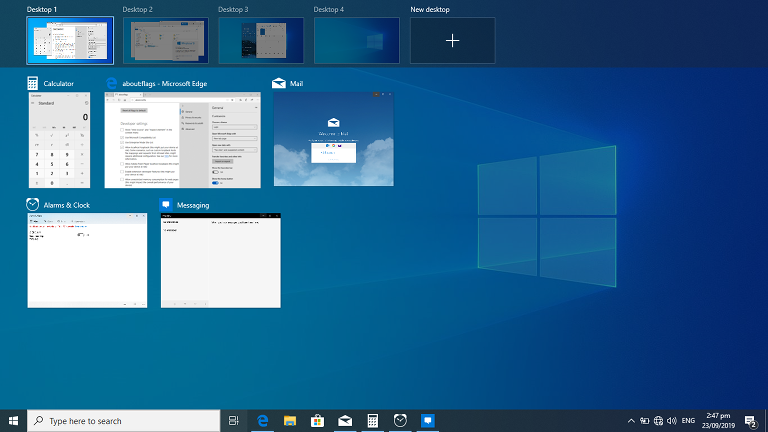768x432 pixels.
Task: Open Microsoft Edge from the taskbar
Action: coord(263,421)
